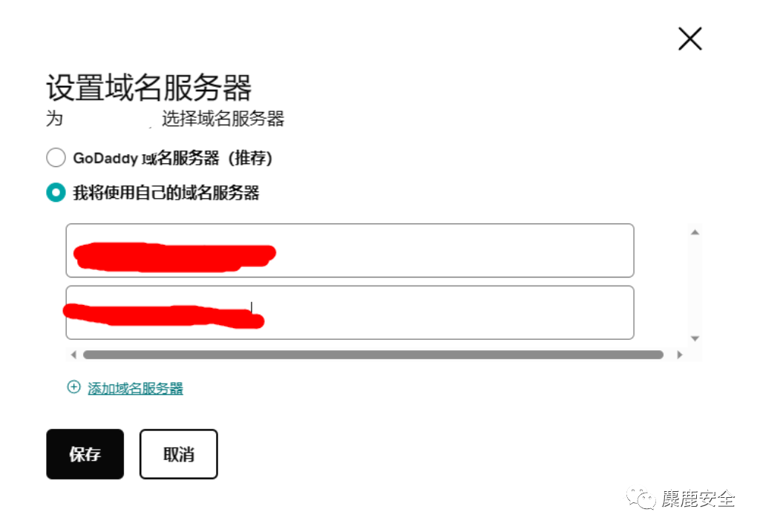Viewport: 760px width, 532px height.
Task: Open the 添加域名服务器 link
Action: pos(135,388)
